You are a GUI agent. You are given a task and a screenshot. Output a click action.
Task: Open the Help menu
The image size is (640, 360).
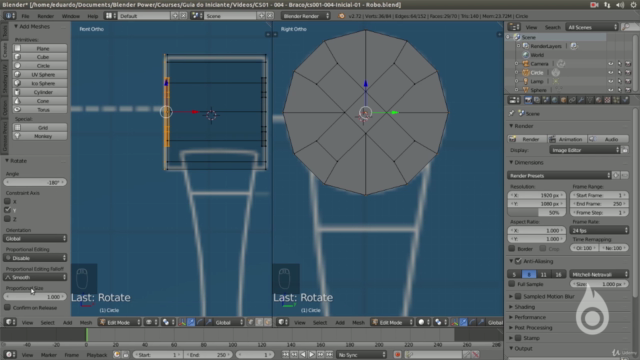[x=93, y=16]
